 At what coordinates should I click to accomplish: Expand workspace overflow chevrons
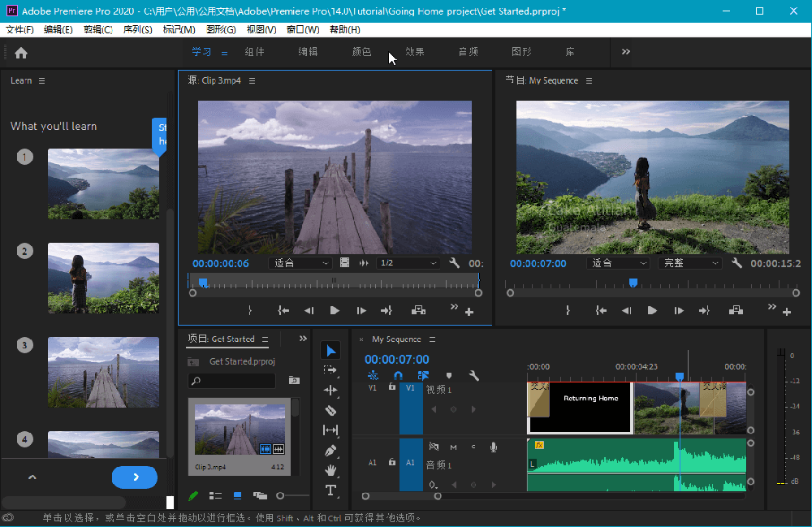(625, 52)
